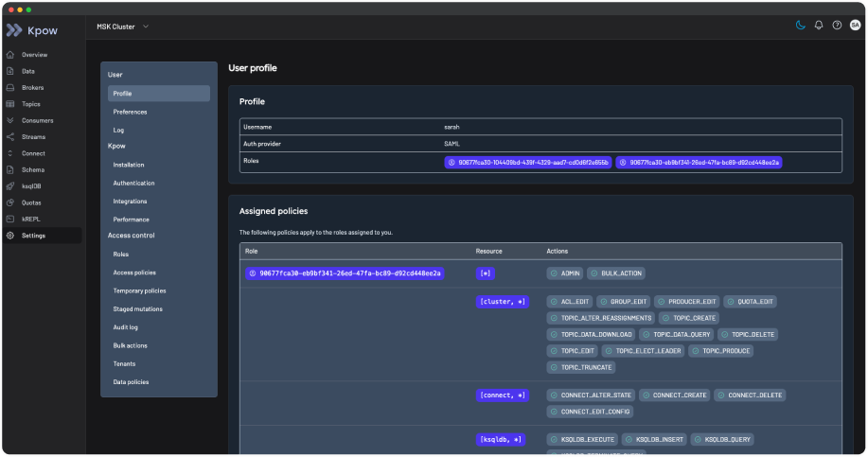The height and width of the screenshot is (457, 868).
Task: Click the policies table role badge
Action: [345, 273]
